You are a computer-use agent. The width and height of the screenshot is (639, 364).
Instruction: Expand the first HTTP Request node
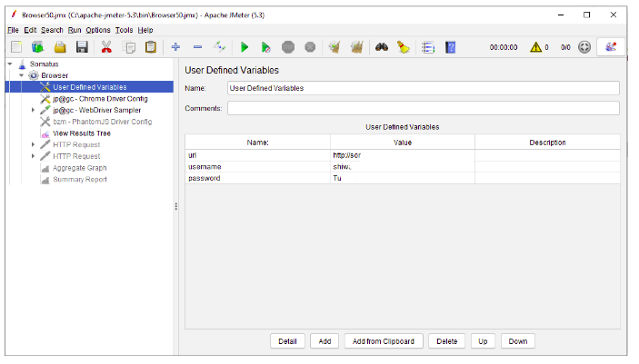coord(33,144)
